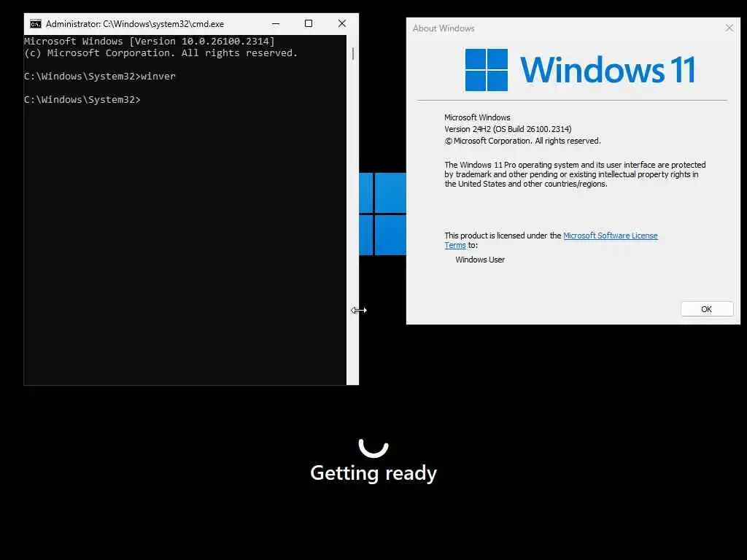Click the About dialog Microsoft copyright line

[522, 141]
